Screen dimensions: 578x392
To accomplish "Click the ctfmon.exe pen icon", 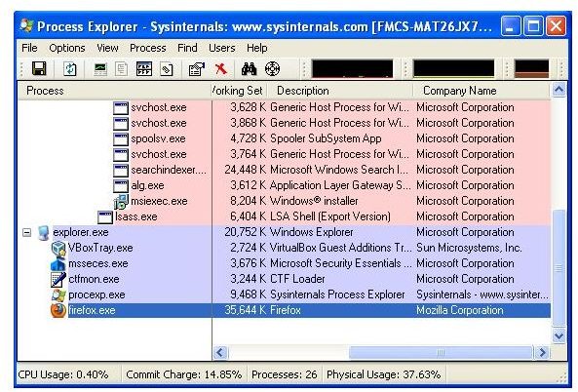I will point(58,279).
